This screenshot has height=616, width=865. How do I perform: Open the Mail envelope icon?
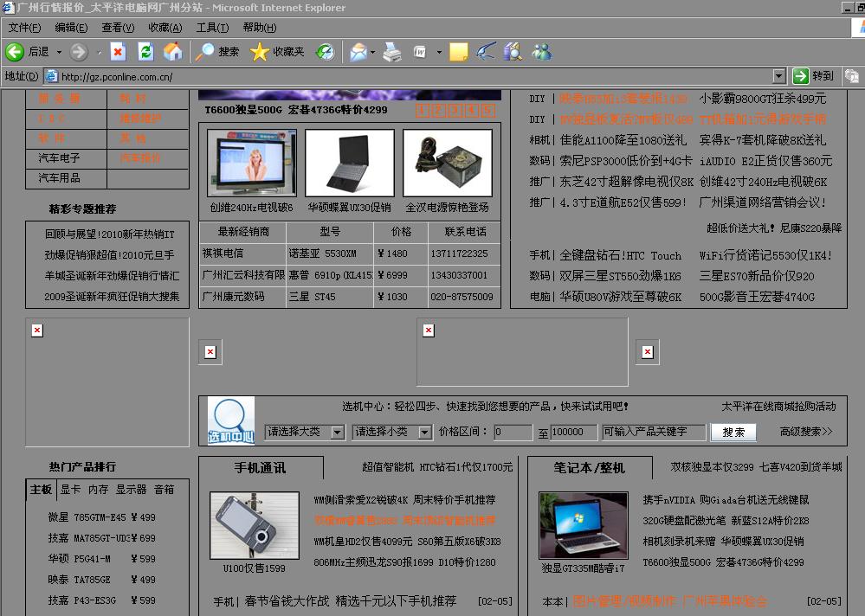click(x=358, y=52)
